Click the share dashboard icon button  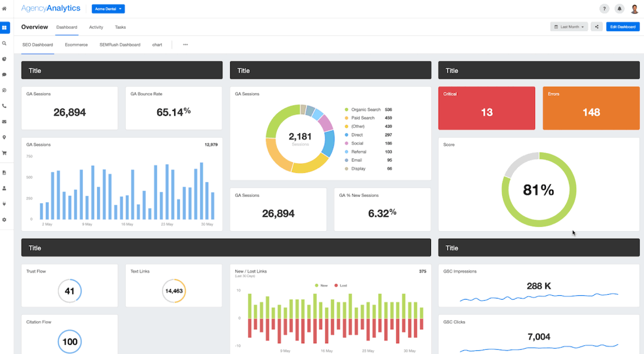click(597, 27)
